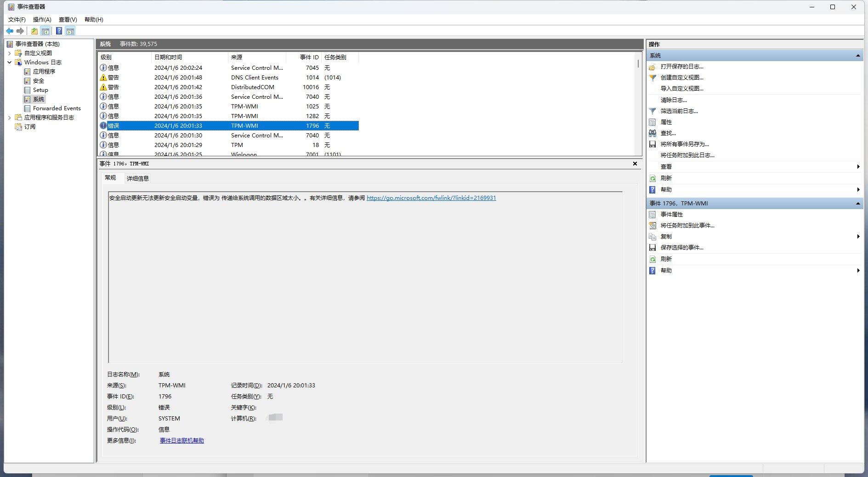868x477 pixels.
Task: Close the event preview pane
Action: [635, 164]
